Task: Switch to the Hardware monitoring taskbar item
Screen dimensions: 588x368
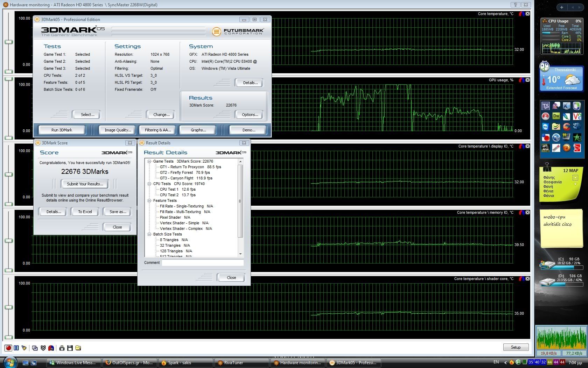Action: click(x=298, y=363)
